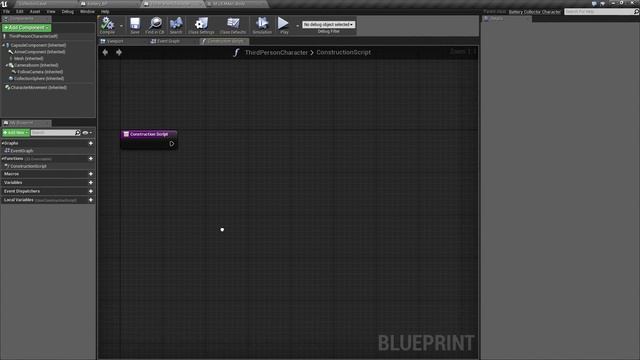Click ConstructionScript in the breadcrumb
640x360 pixels.
[343, 52]
